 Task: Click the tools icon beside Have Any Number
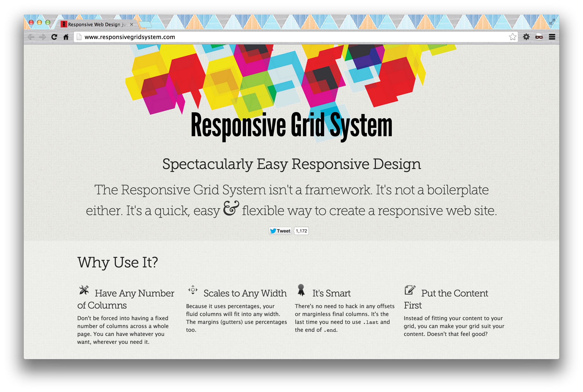click(x=84, y=290)
